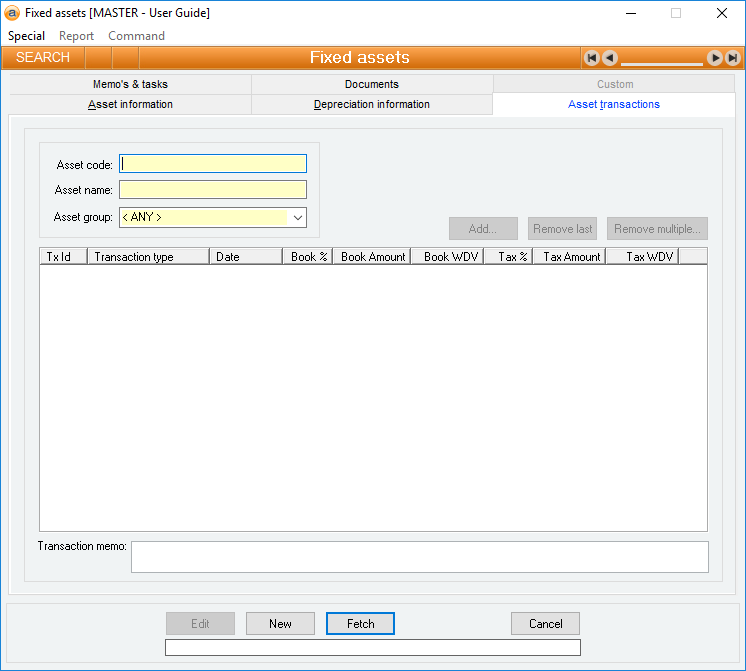Click the next record arrow icon
This screenshot has height=671, width=746.
pyautogui.click(x=715, y=58)
